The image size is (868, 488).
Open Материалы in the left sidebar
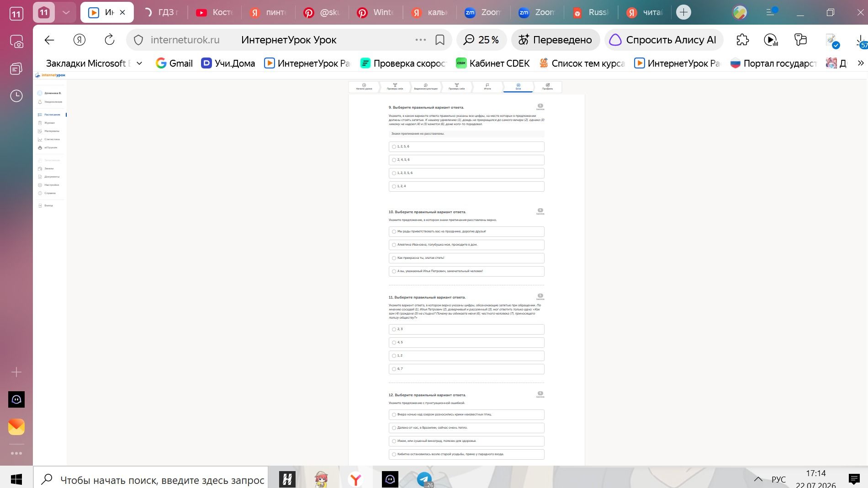pyautogui.click(x=48, y=131)
